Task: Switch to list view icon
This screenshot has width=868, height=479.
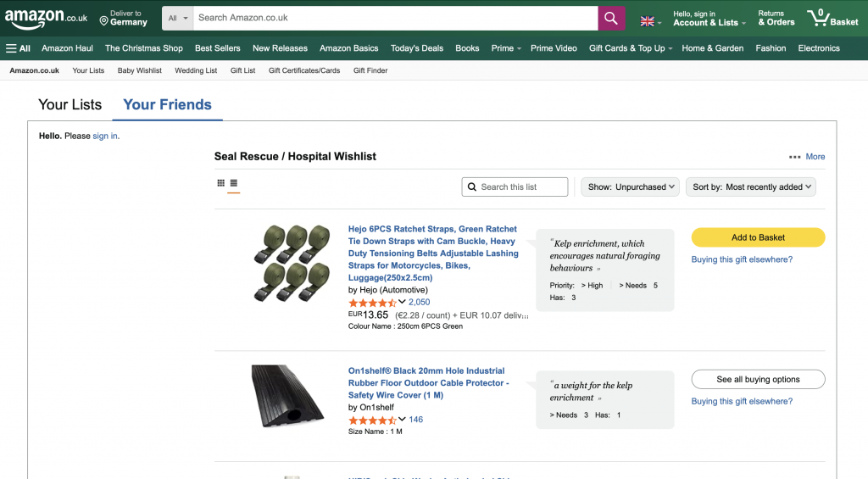Action: coord(234,183)
